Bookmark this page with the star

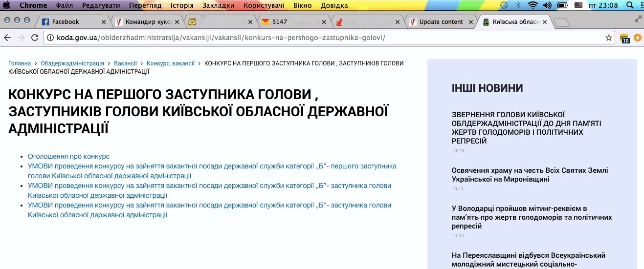609,38
